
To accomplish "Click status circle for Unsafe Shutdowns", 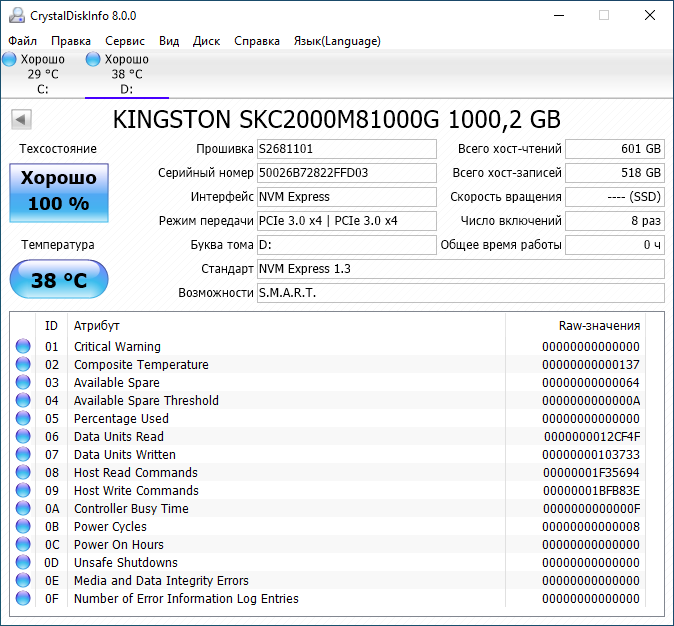I will click(x=23, y=562).
